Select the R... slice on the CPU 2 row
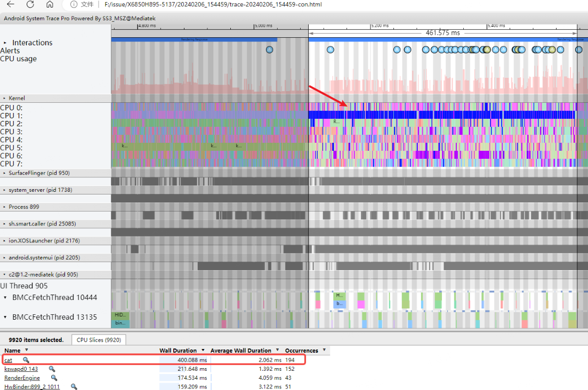Viewport: 588px width, 390px height. (336, 122)
